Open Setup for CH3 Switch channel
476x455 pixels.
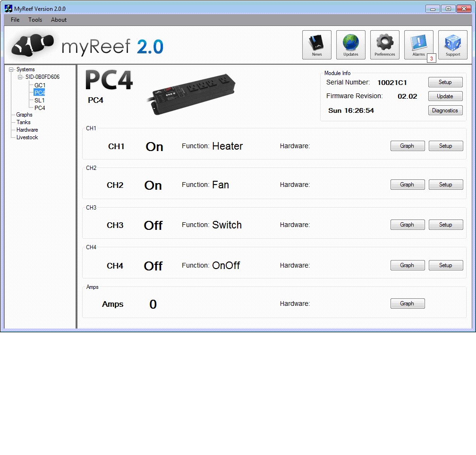[x=445, y=225]
